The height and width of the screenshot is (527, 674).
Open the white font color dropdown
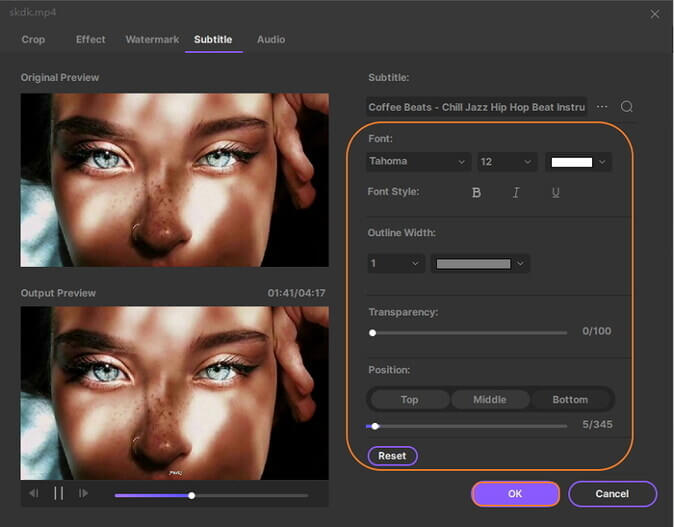pyautogui.click(x=578, y=162)
